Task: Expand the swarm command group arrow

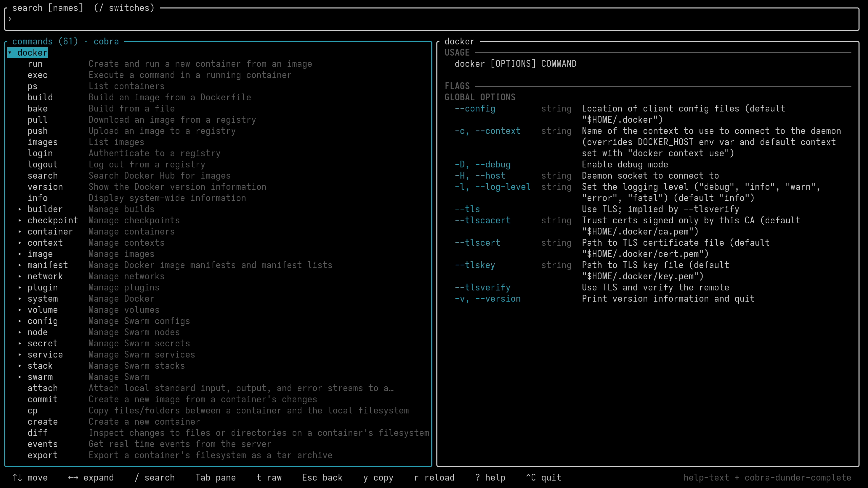Action: 20,377
